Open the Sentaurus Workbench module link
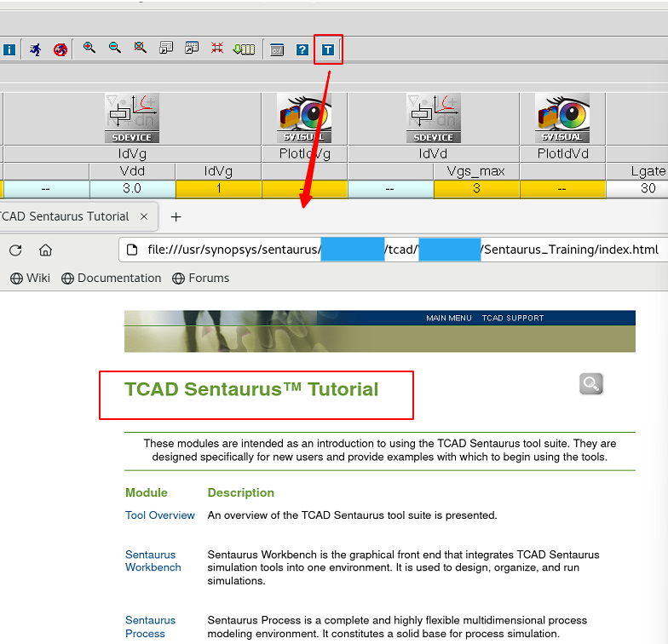This screenshot has width=668, height=644. tap(153, 561)
